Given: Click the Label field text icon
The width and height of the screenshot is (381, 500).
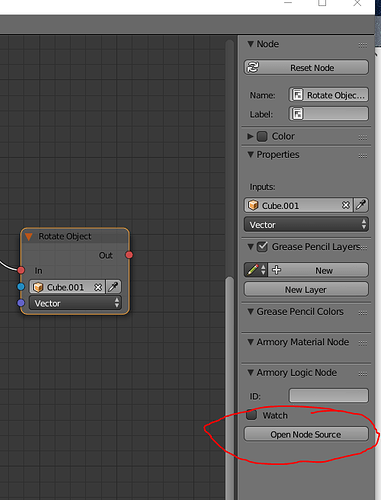Looking at the screenshot, I should click(x=297, y=114).
